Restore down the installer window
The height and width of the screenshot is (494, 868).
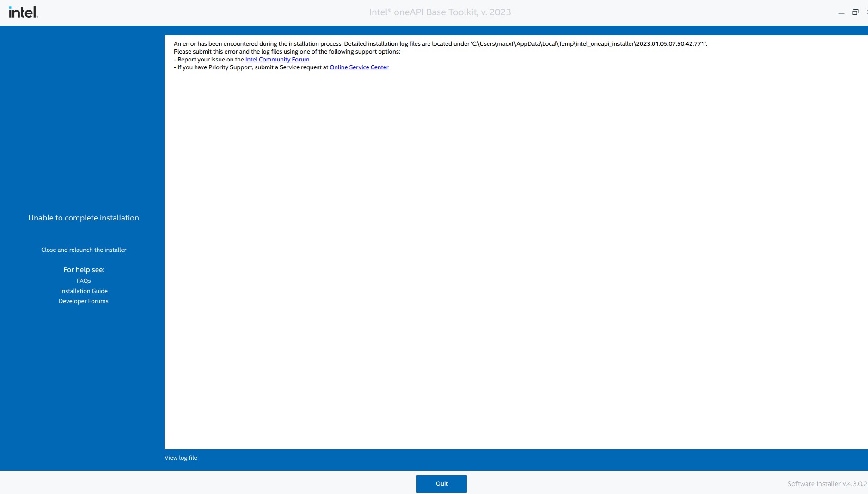tap(855, 12)
